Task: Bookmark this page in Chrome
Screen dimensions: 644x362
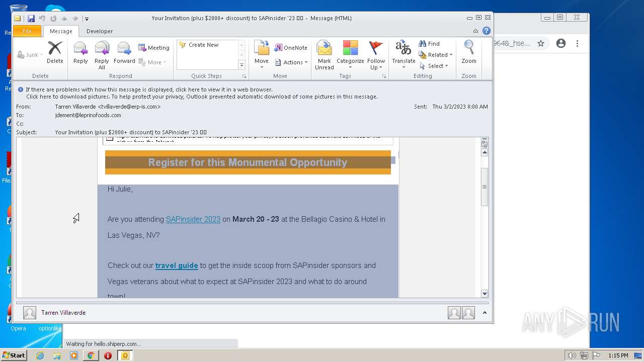Action: click(541, 44)
